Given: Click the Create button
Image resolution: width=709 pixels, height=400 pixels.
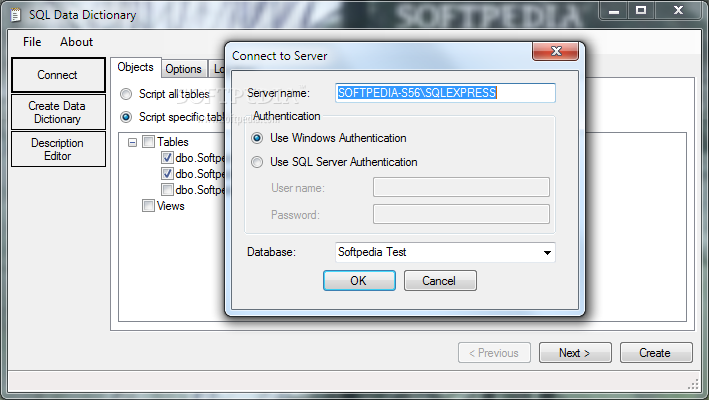Looking at the screenshot, I should [656, 353].
